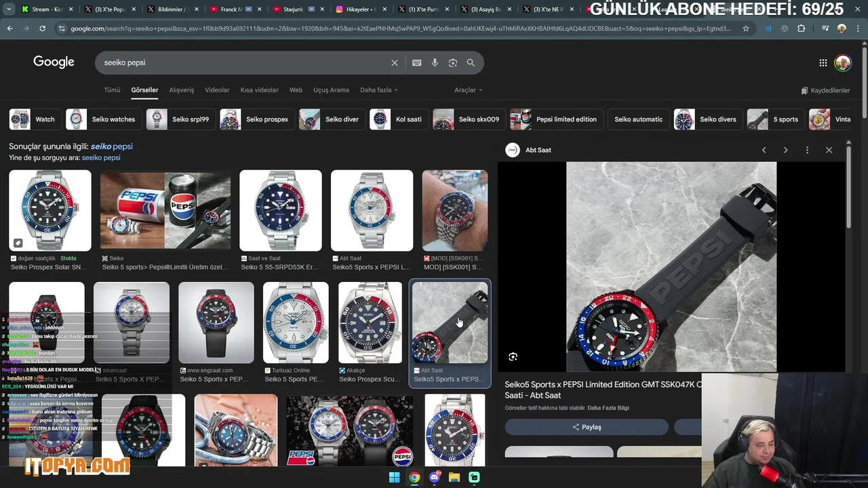Clear the search box with the X icon
This screenshot has width=868, height=488.
coord(395,62)
